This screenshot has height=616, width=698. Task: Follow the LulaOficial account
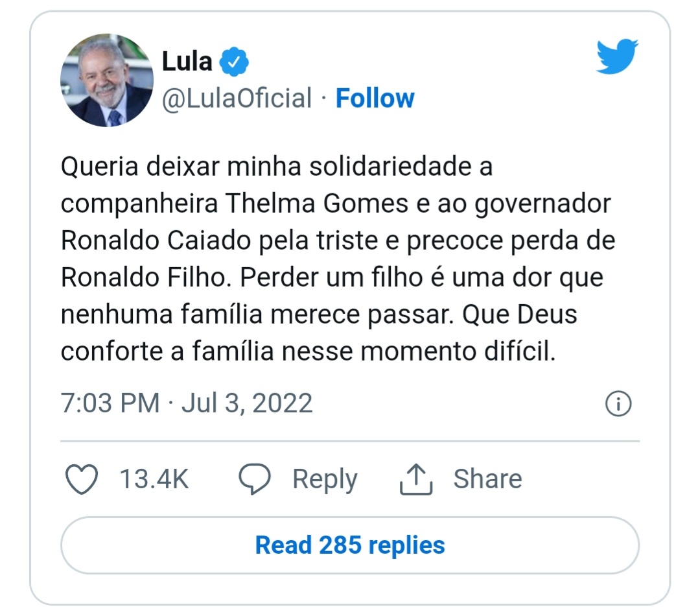pyautogui.click(x=375, y=98)
